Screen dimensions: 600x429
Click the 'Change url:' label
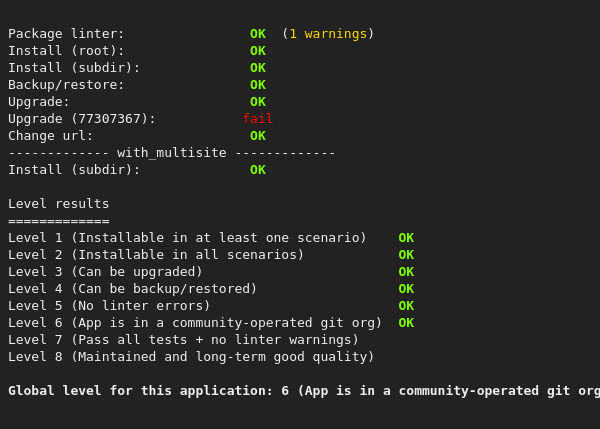point(51,136)
